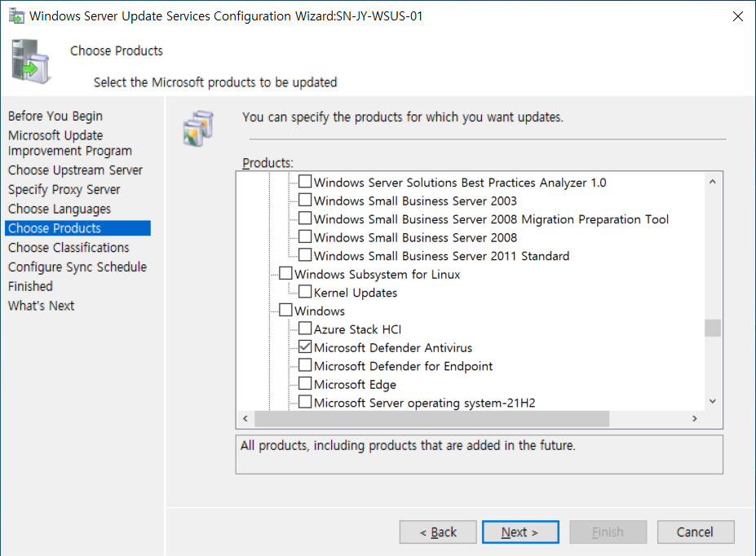Cancel the configuration wizard
Screen dimensions: 756x556
(x=696, y=532)
